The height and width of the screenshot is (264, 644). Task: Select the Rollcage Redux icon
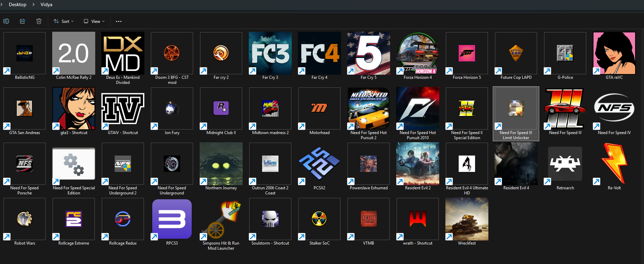[123, 219]
